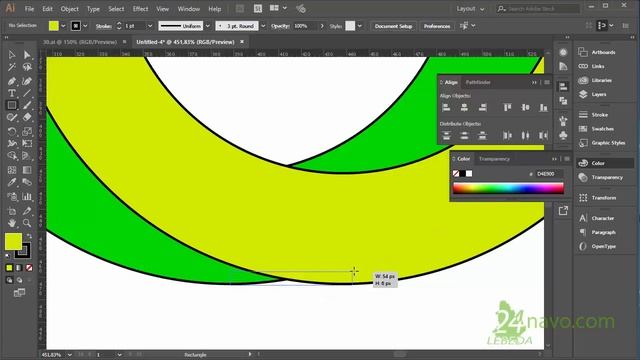Select the Direct Selection tool
The image size is (640, 360).
27,55
